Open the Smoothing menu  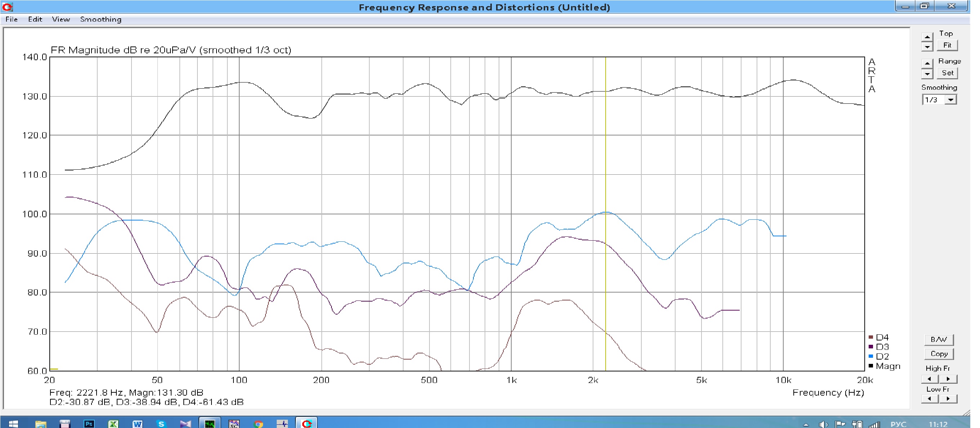pos(101,19)
